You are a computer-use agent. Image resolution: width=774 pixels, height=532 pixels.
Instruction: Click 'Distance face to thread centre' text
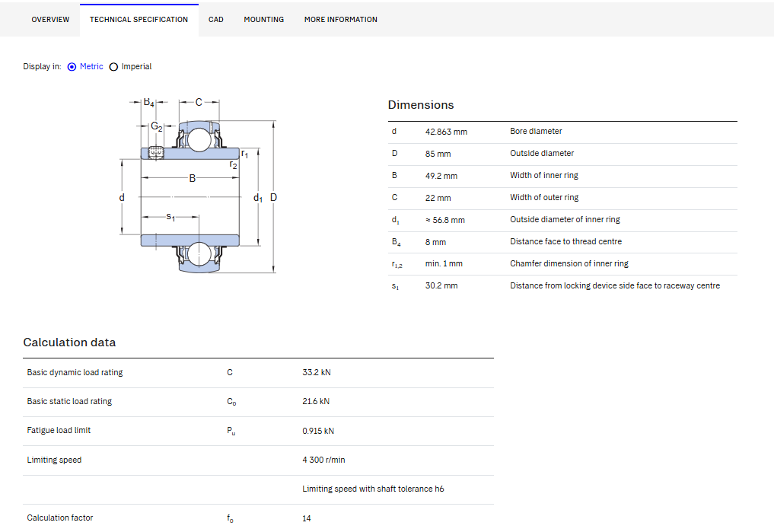point(565,241)
